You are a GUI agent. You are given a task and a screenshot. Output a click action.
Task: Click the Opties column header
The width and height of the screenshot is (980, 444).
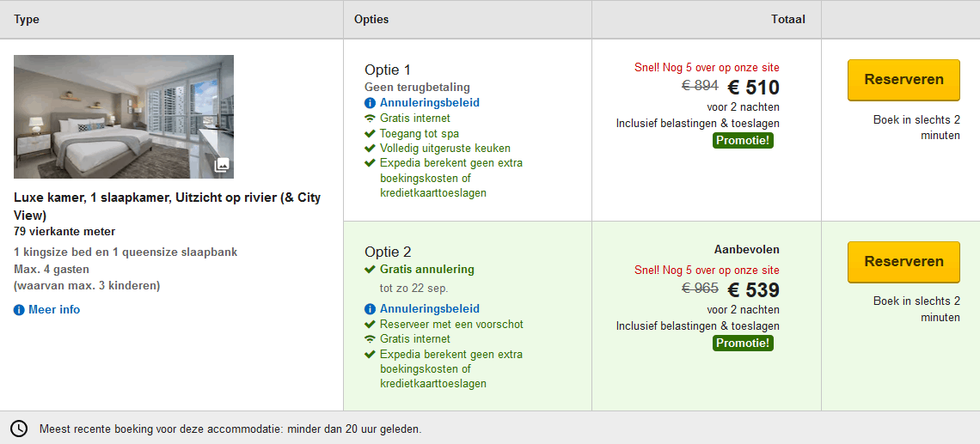[x=371, y=19]
